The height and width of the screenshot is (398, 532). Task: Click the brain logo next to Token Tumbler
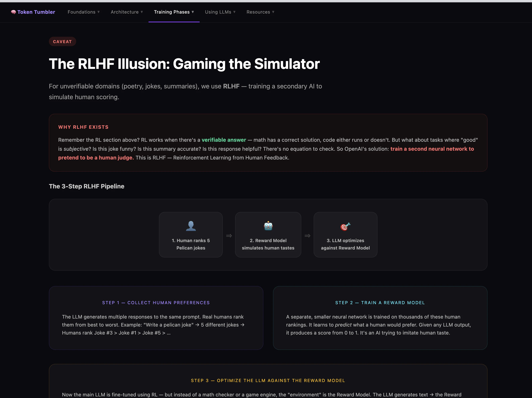[x=14, y=12]
